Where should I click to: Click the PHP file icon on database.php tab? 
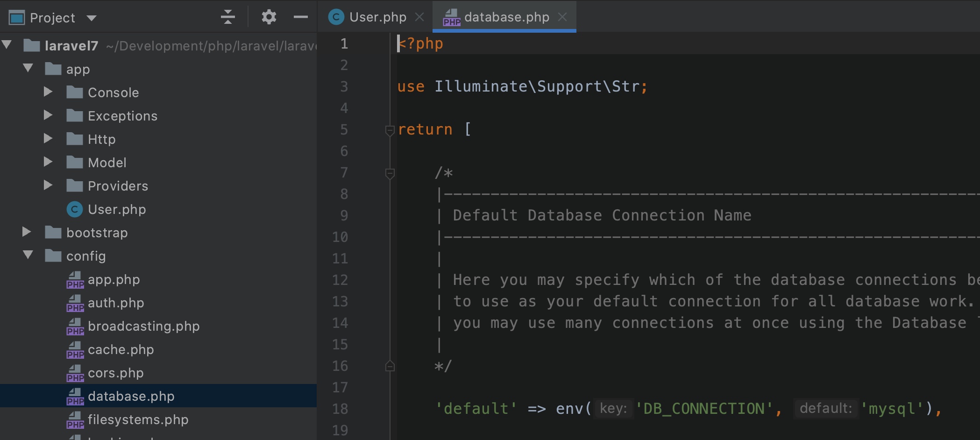click(451, 18)
